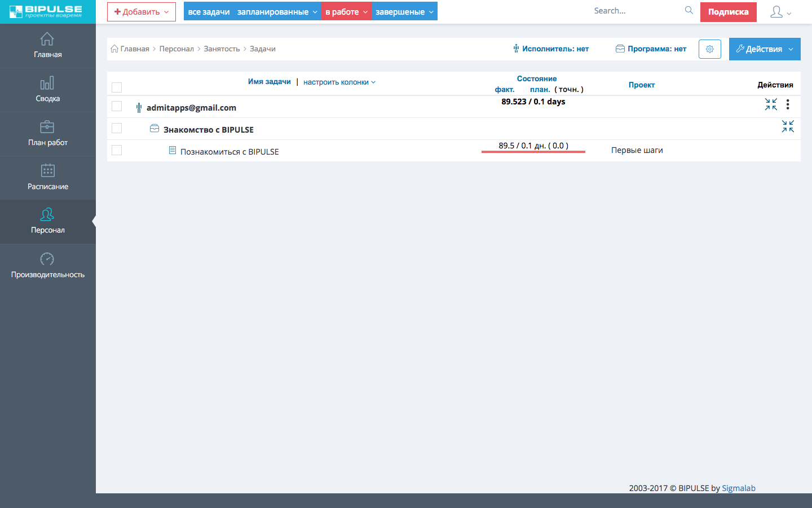812x508 pixels.
Task: Click the Подписка button
Action: (x=729, y=12)
